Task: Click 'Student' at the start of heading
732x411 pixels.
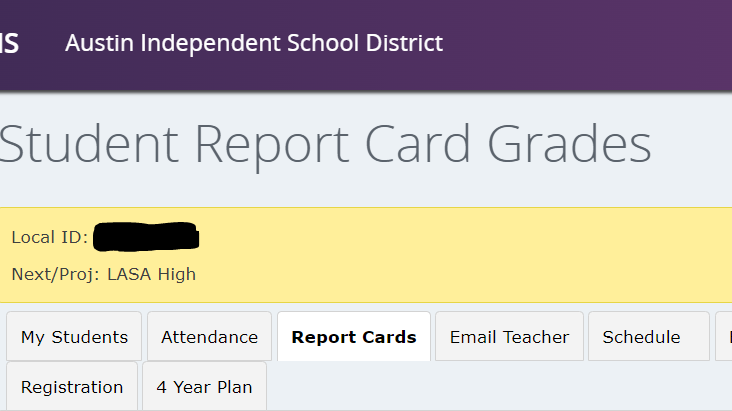Action: [x=90, y=145]
